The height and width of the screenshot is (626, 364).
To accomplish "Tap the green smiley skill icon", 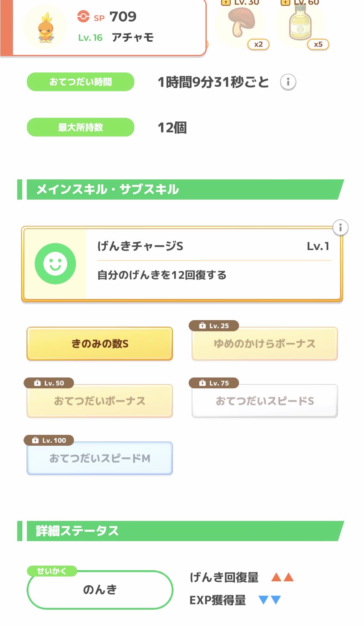I will coord(55,264).
